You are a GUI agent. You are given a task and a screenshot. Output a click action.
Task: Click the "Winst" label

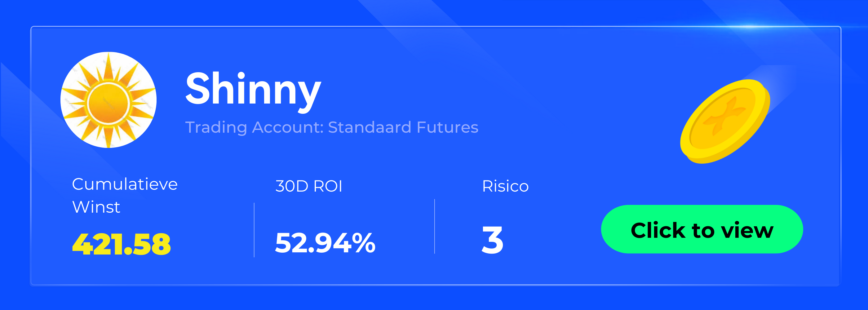[x=96, y=207]
